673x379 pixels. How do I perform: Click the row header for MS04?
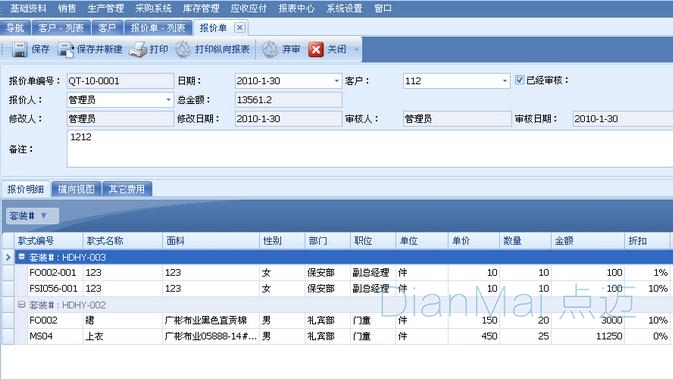pyautogui.click(x=8, y=336)
